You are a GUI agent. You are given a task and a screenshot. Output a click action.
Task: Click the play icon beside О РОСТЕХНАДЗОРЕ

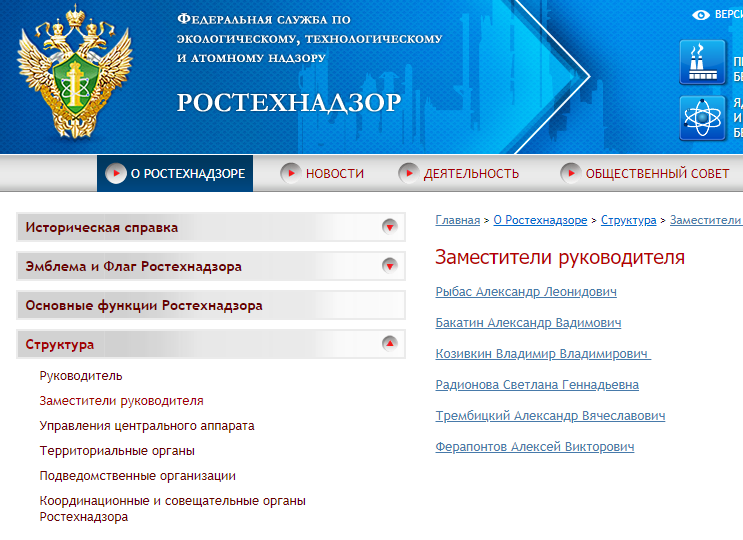(116, 173)
